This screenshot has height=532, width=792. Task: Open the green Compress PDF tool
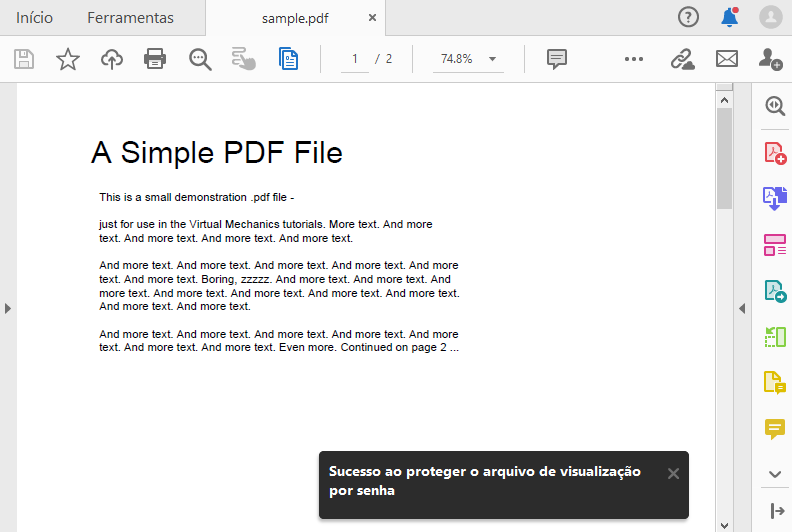point(775,337)
